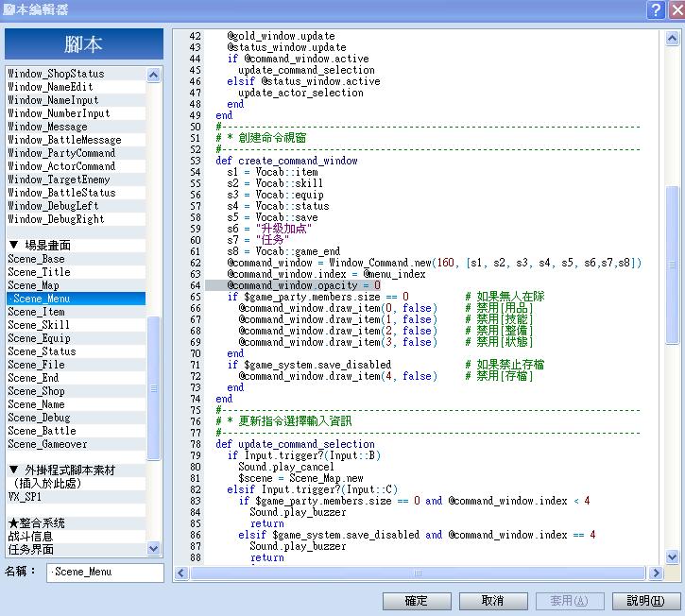Click the comment 更新指令選擇輸入資訊 on line 76
685x616 pixels.
coord(295,421)
